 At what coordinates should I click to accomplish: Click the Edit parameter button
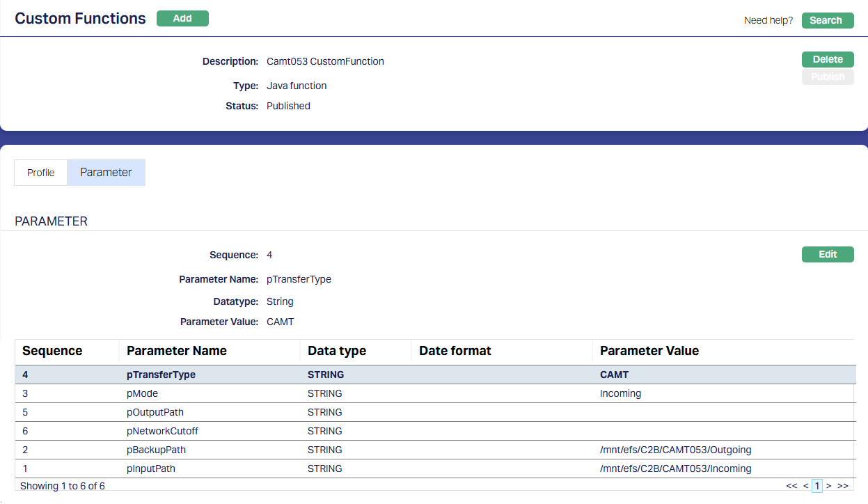[827, 254]
